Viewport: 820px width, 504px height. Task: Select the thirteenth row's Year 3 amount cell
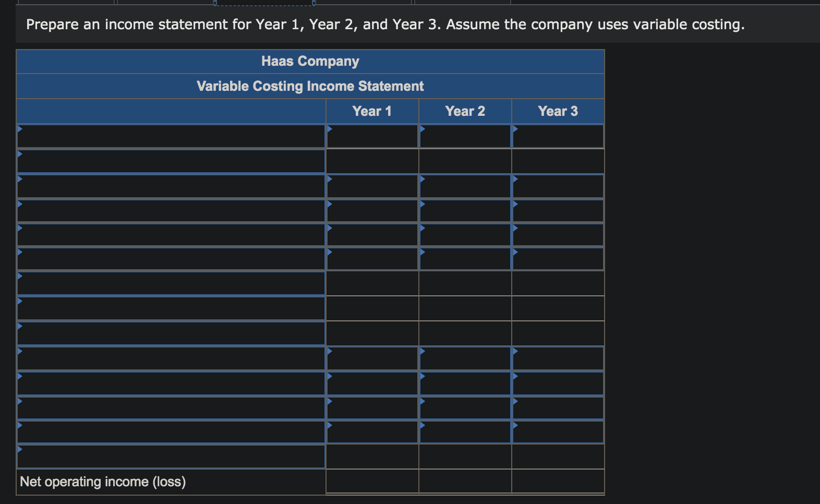pyautogui.click(x=558, y=432)
